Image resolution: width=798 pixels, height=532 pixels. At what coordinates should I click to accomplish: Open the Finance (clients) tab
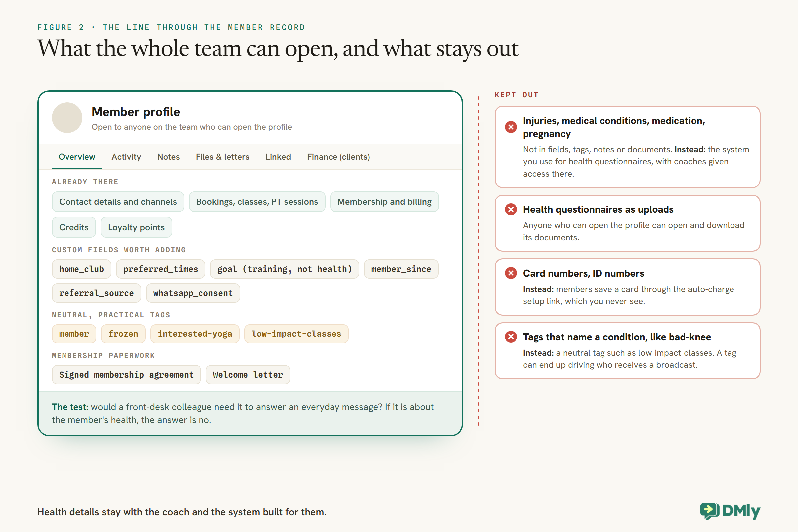click(338, 157)
